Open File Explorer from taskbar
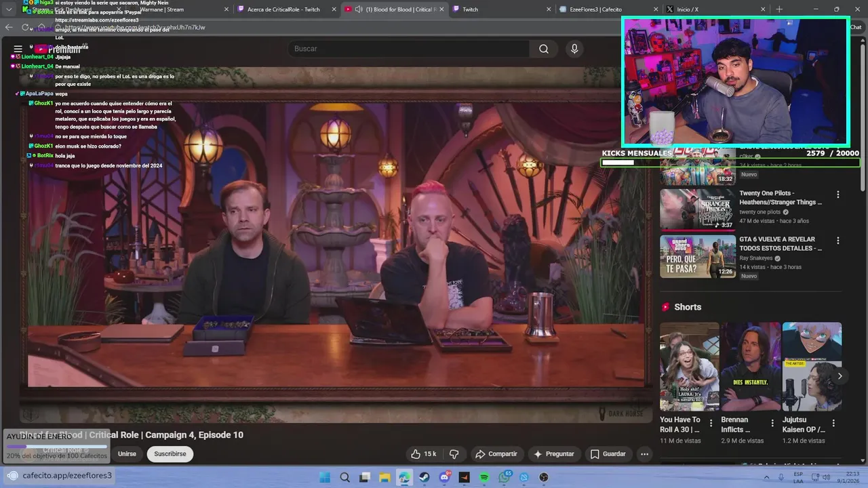The image size is (868, 488). click(x=384, y=477)
